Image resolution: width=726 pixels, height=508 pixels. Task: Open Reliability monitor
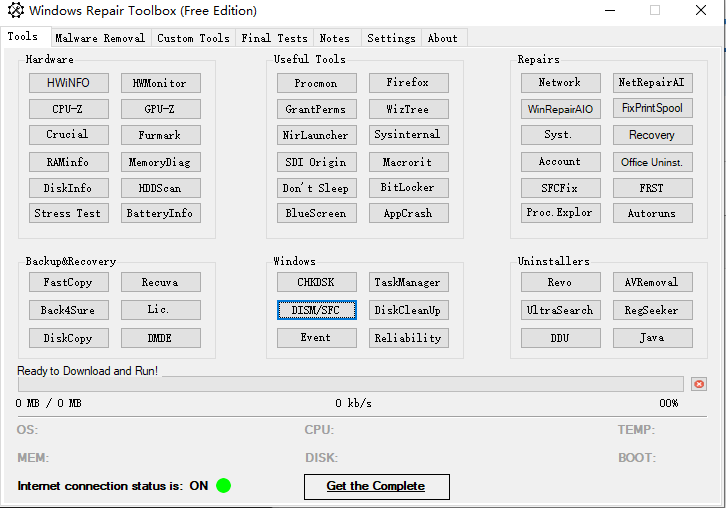[x=409, y=338]
